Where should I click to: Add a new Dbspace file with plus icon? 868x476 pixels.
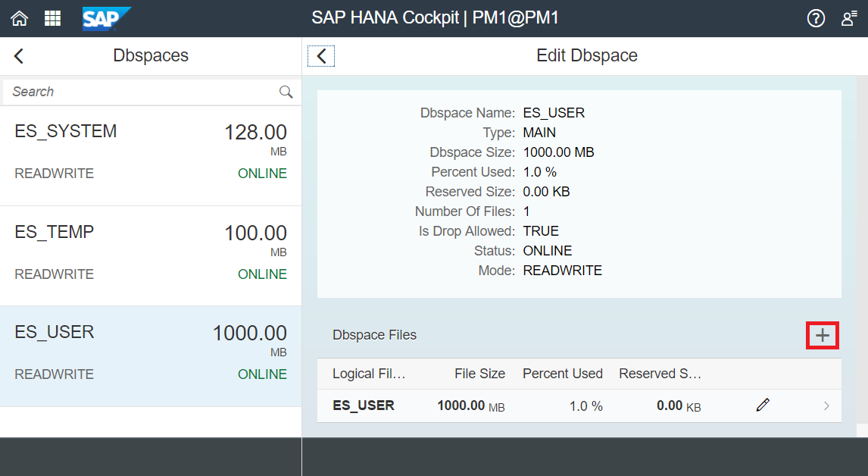click(x=823, y=335)
